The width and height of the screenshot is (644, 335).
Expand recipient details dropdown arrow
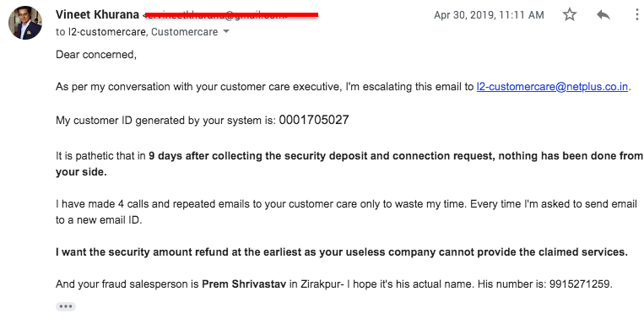[x=226, y=31]
